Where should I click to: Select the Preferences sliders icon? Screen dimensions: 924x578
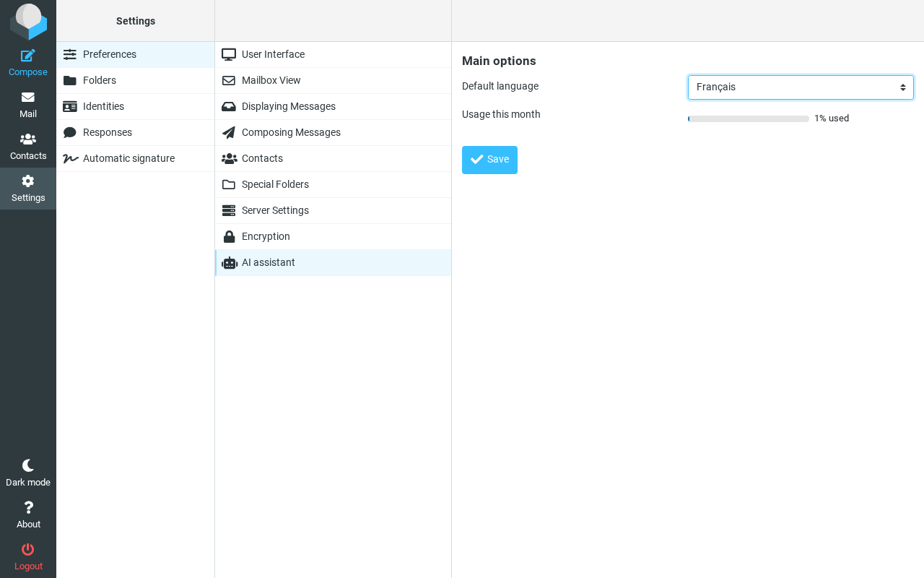pyautogui.click(x=70, y=54)
